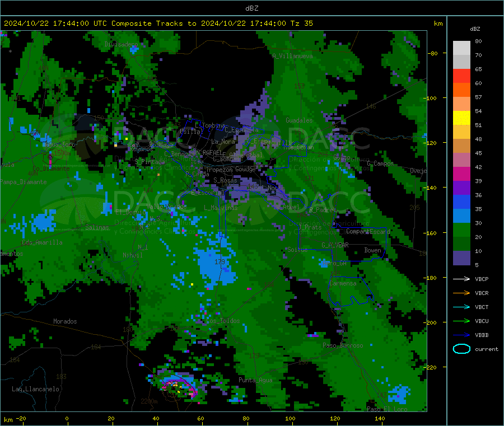Click the '-160' tick on vertical axis
The height and width of the screenshot is (426, 504).
[x=431, y=233]
